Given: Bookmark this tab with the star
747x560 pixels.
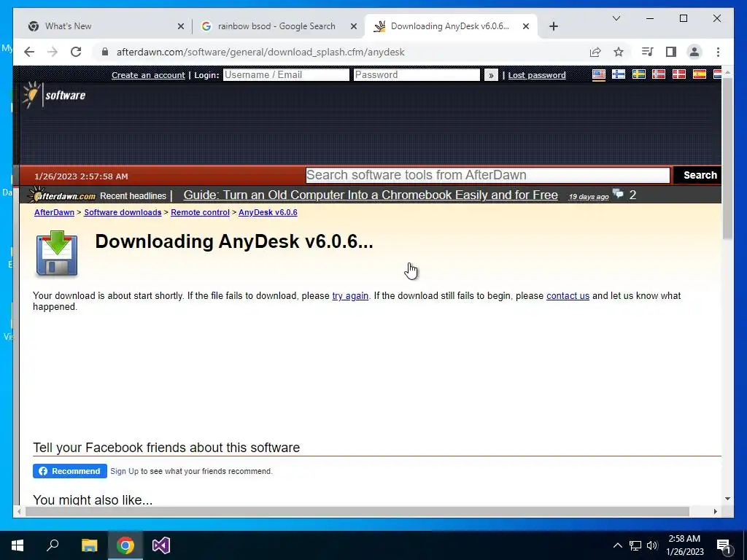Looking at the screenshot, I should 619,52.
